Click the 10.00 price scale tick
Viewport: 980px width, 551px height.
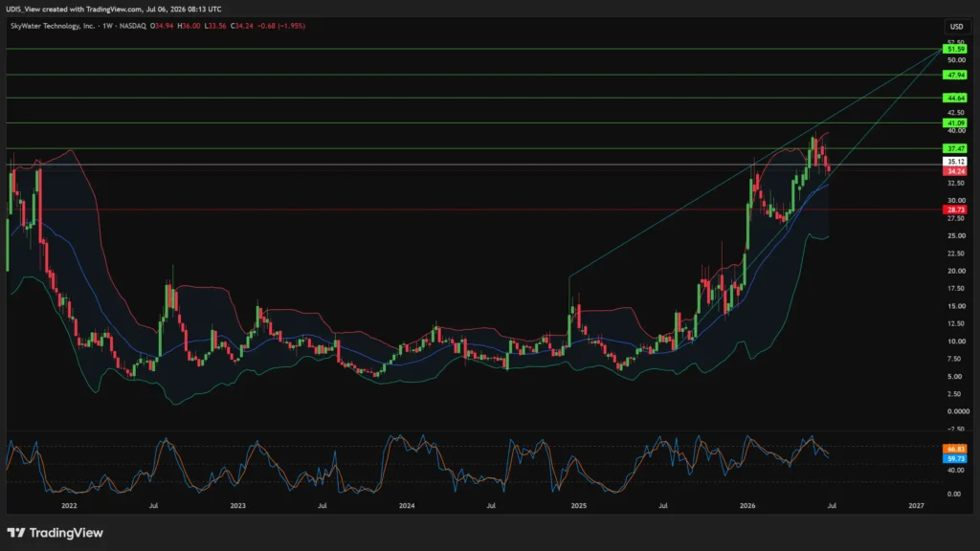coord(956,342)
